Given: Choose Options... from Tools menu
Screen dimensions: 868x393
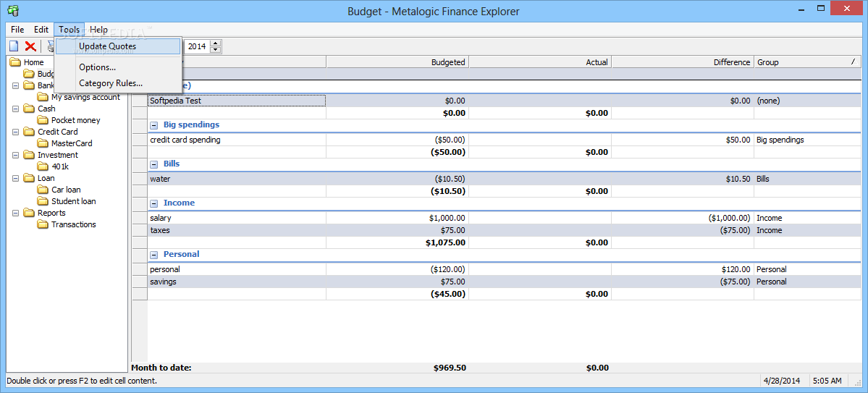Looking at the screenshot, I should 119,67.
